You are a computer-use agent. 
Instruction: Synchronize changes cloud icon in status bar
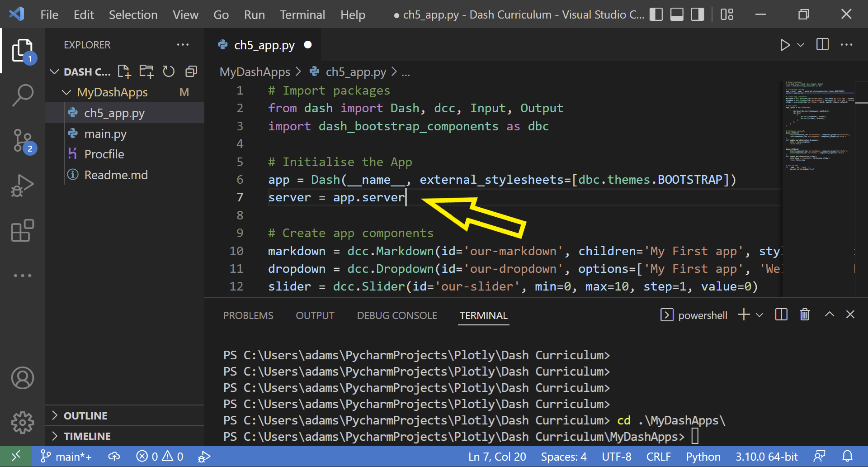tap(114, 457)
